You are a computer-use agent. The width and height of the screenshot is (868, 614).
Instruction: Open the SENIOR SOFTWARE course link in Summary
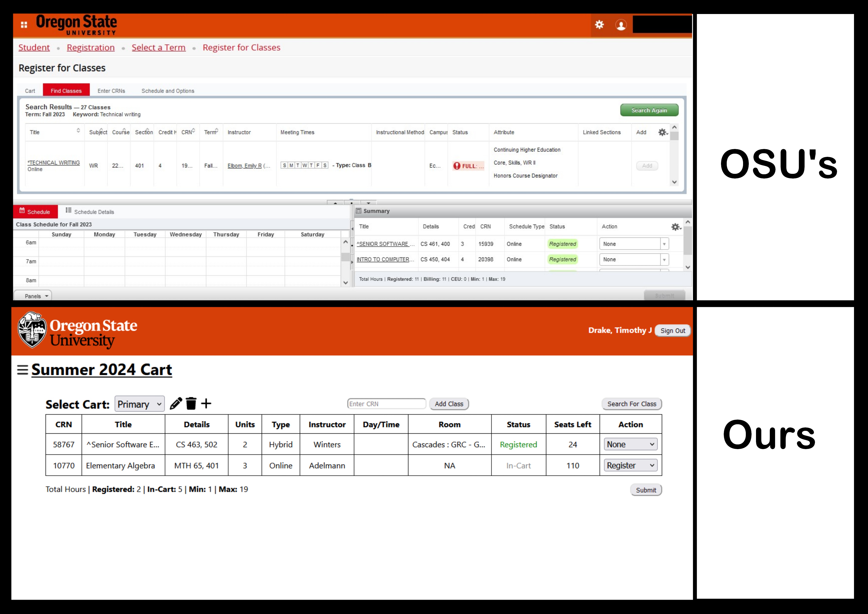pyautogui.click(x=385, y=244)
